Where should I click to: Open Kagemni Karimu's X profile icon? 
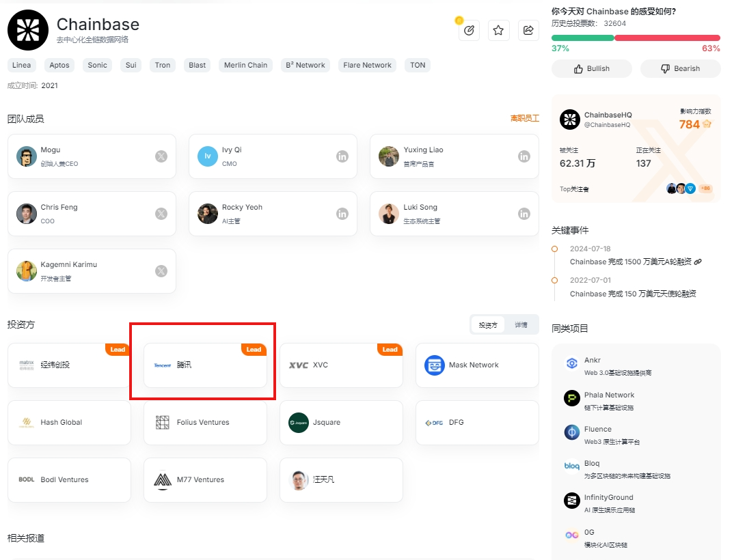[x=161, y=271]
